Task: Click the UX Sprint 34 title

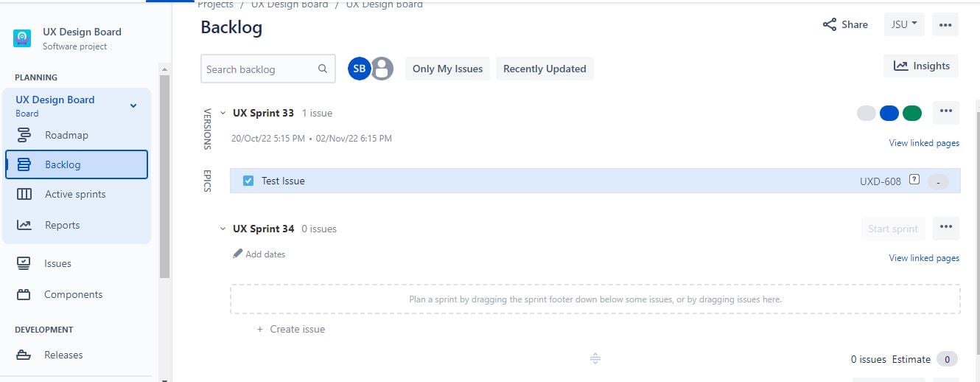Action: click(x=263, y=229)
